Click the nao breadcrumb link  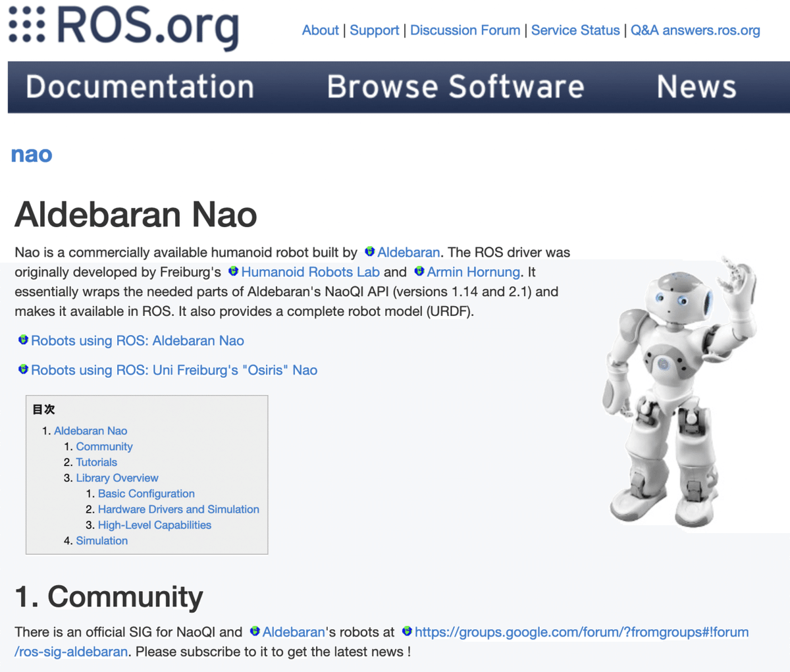click(x=32, y=154)
